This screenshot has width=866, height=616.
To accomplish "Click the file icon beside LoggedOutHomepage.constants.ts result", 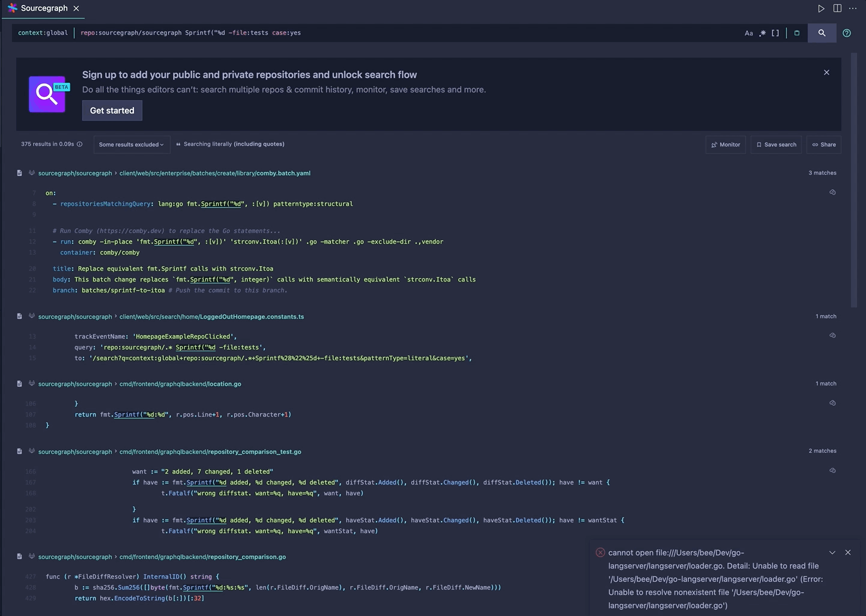I will [20, 316].
